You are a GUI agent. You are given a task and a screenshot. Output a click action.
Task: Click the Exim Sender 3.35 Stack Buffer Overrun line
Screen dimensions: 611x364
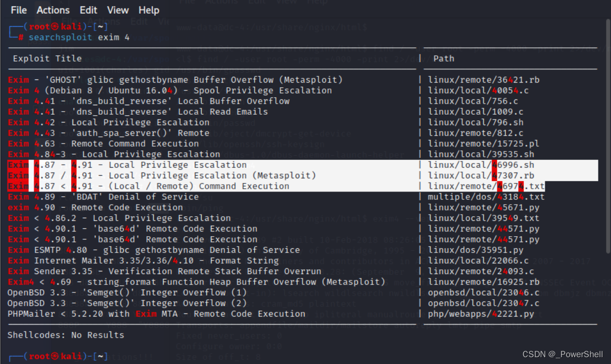(164, 271)
